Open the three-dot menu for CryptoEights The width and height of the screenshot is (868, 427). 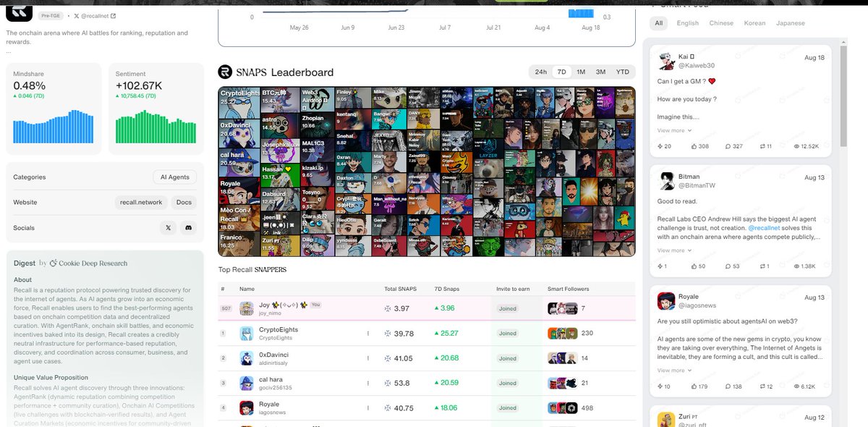[x=368, y=334]
